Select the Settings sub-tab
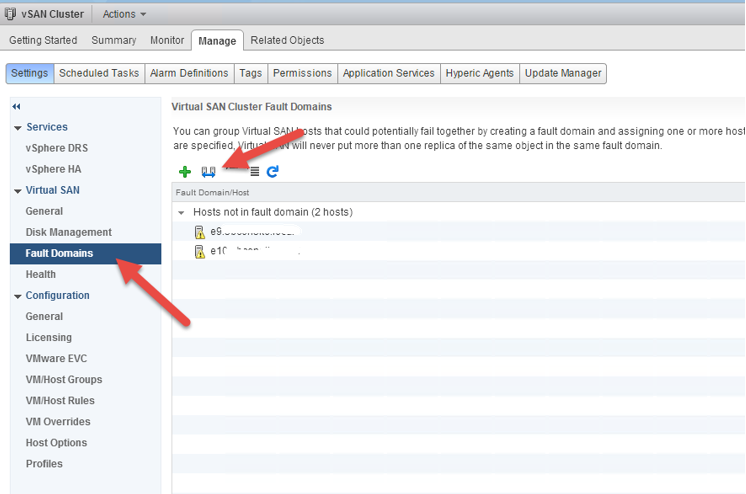 [x=29, y=73]
